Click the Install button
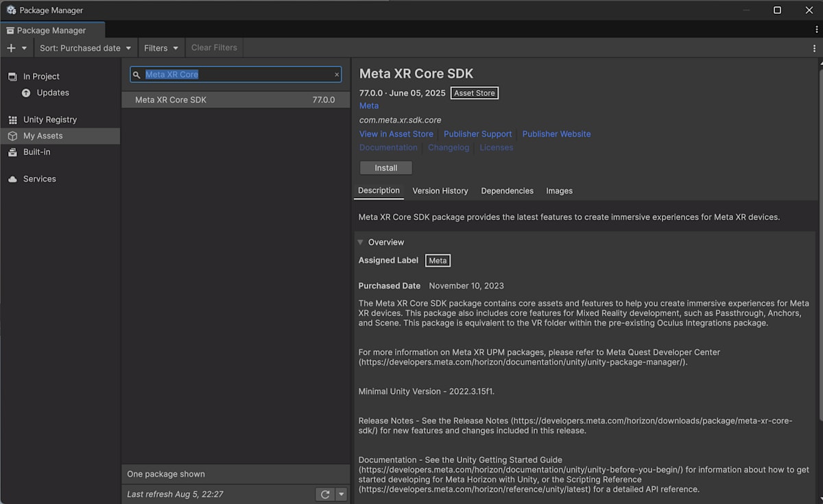823x504 pixels. tap(386, 168)
